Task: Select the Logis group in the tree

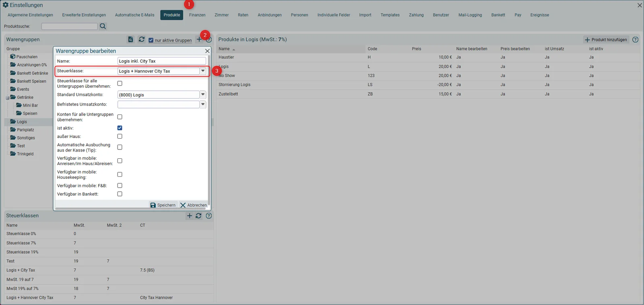Action: pyautogui.click(x=22, y=122)
